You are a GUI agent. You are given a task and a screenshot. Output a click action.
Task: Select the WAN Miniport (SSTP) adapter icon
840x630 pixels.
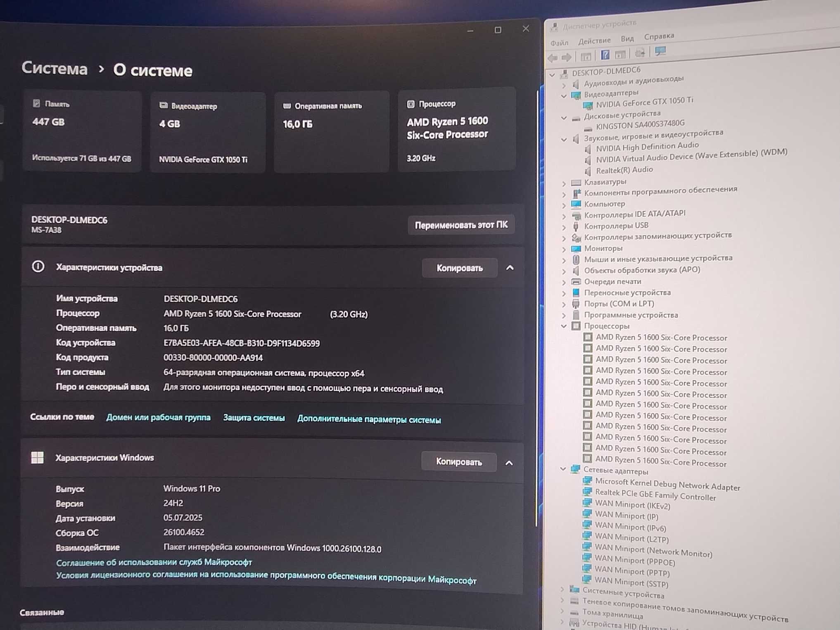coord(586,579)
